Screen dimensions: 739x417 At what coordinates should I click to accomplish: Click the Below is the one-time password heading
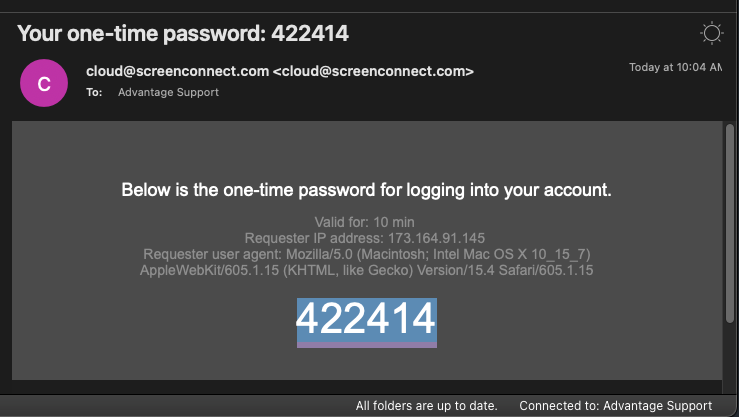click(366, 190)
